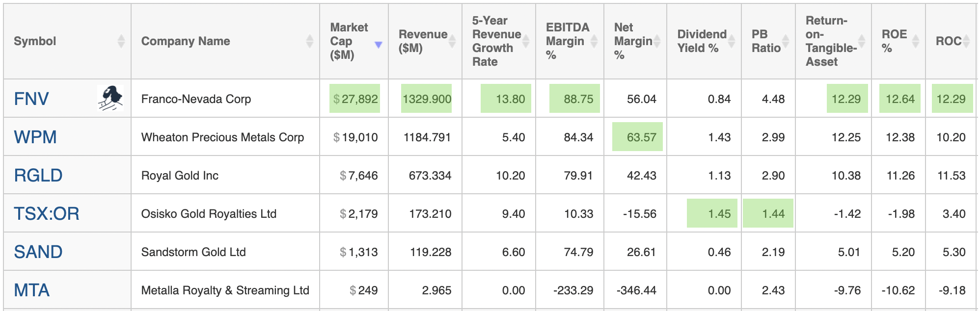Click the sort arrows for Return-on-Tangible-Asset
Viewport: 980px width, 311px height.
point(862,41)
